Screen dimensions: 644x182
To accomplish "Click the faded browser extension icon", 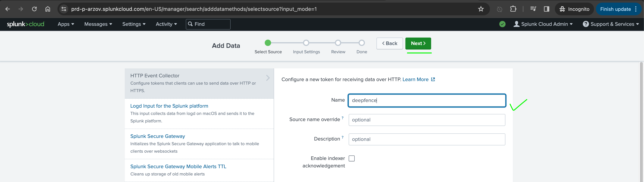I will (499, 9).
